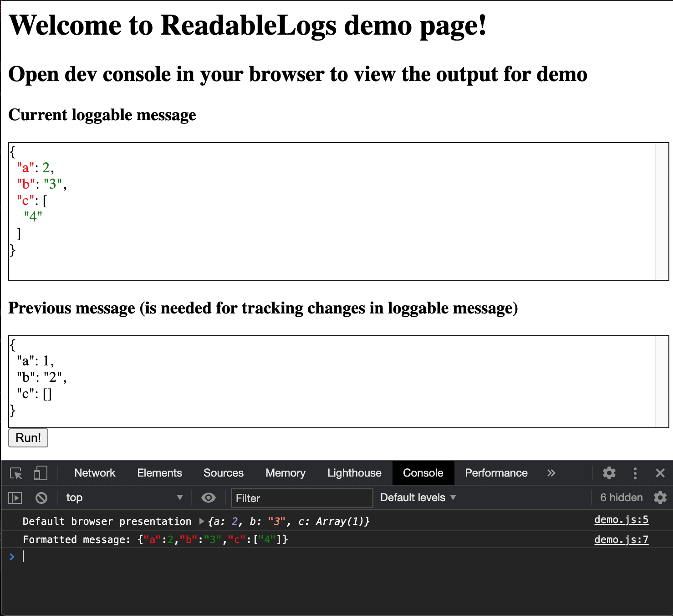
Task: Switch to the Performance tab
Action: [x=496, y=473]
